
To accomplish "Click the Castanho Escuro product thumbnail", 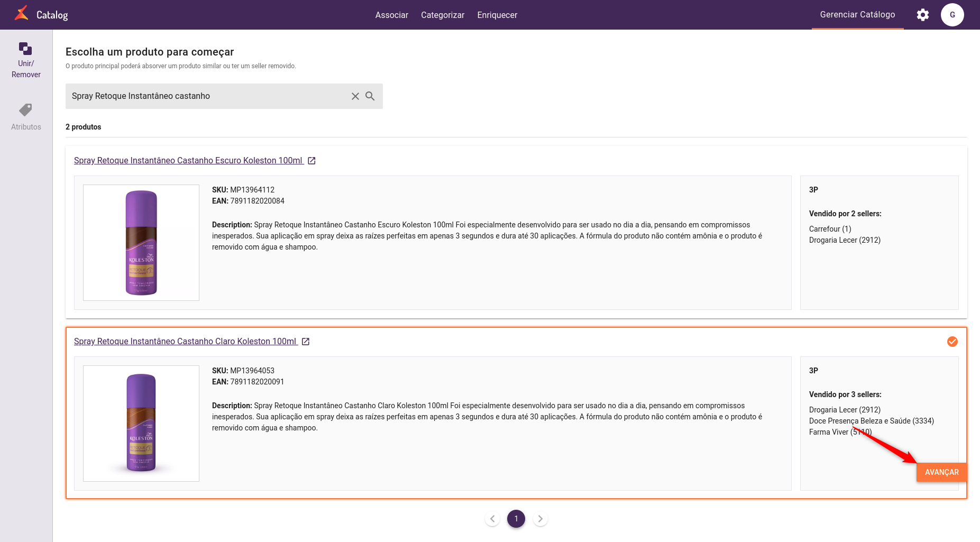I will pyautogui.click(x=141, y=243).
